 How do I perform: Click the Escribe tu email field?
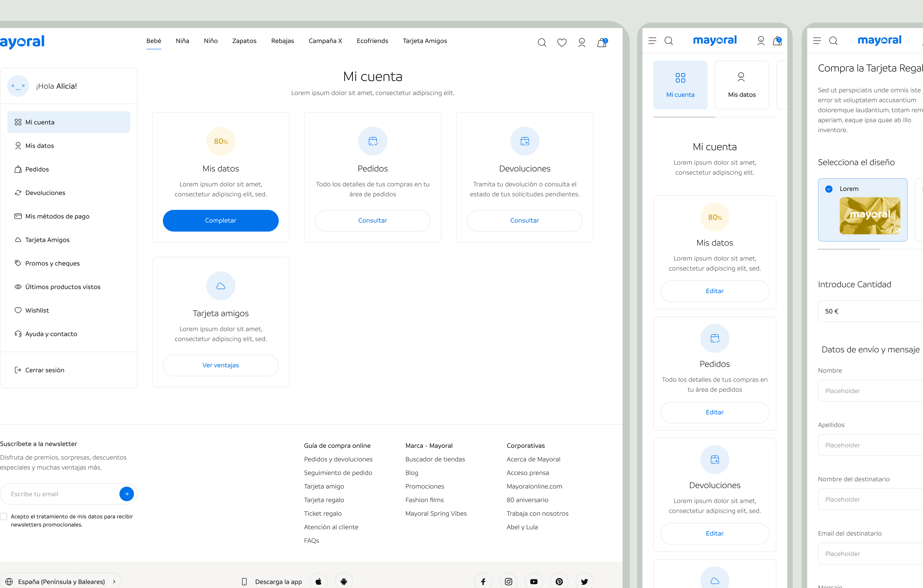coord(61,494)
